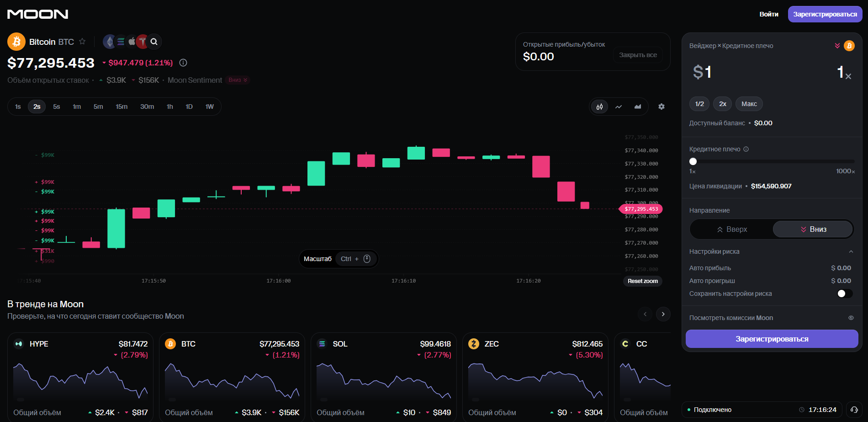Click the orange Bitcoin icon beside Bitcoin BTC

click(16, 42)
